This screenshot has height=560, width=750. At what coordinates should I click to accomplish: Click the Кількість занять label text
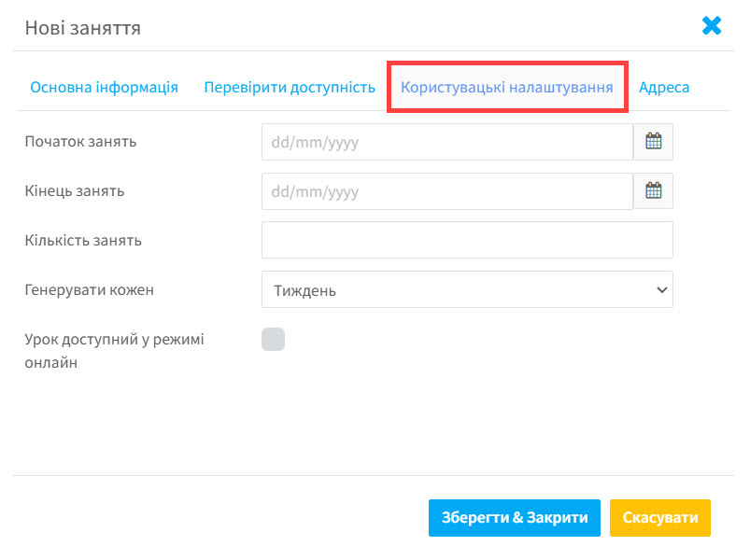click(x=83, y=240)
